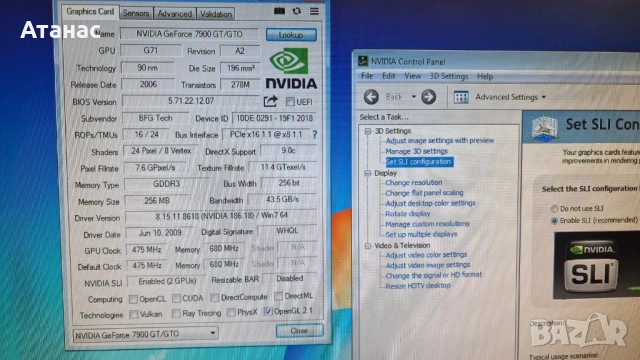Click Forward arrow in NVIDIA Control Panel
This screenshot has height=360, width=640.
[x=429, y=97]
